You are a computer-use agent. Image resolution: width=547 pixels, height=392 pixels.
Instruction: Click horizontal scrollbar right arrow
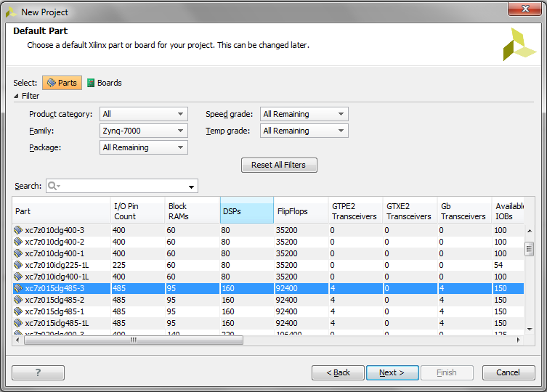click(x=519, y=340)
